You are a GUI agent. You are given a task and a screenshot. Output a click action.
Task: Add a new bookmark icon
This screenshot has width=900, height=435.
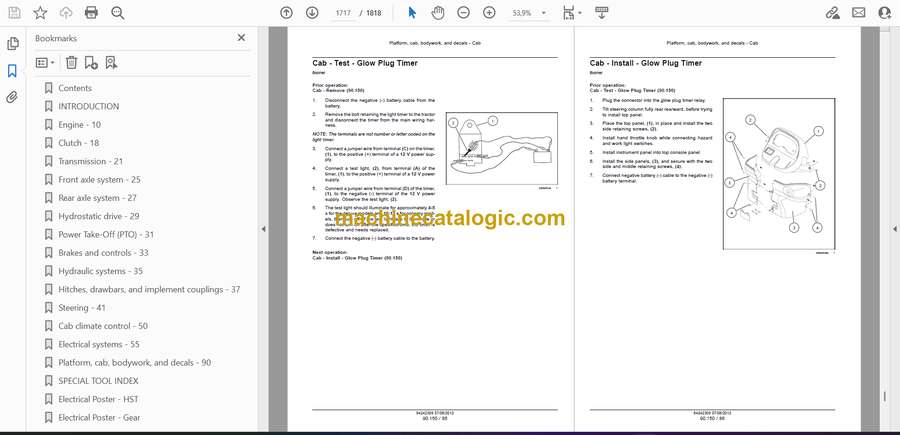pyautogui.click(x=91, y=63)
